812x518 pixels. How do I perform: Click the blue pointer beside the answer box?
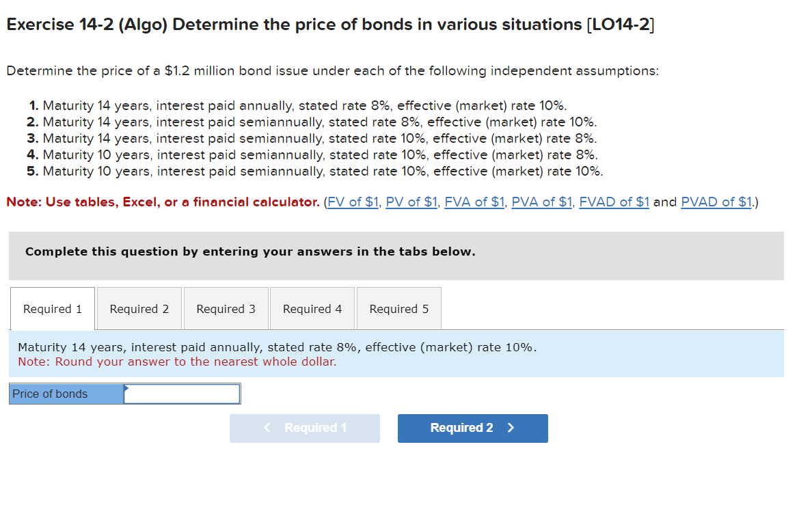point(124,390)
